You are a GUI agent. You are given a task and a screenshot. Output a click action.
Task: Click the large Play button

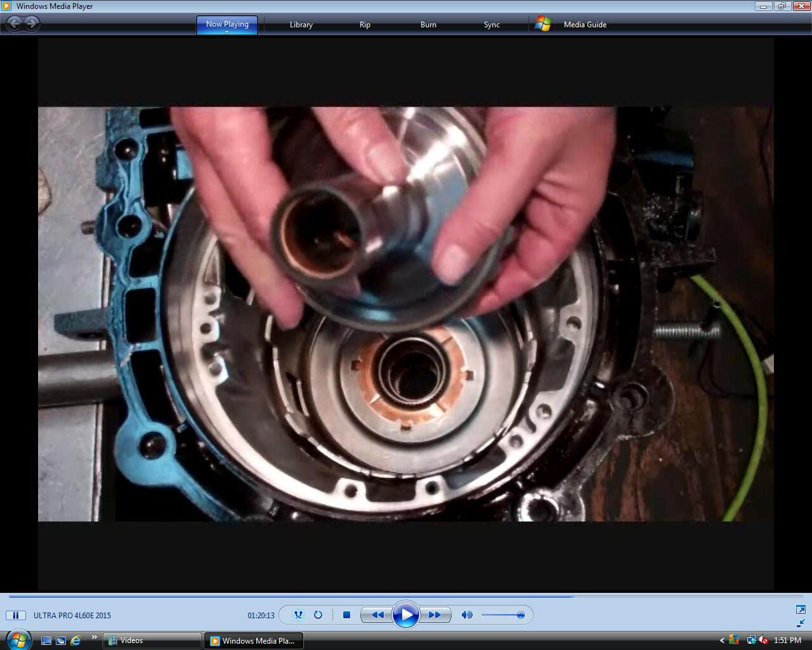(x=406, y=614)
